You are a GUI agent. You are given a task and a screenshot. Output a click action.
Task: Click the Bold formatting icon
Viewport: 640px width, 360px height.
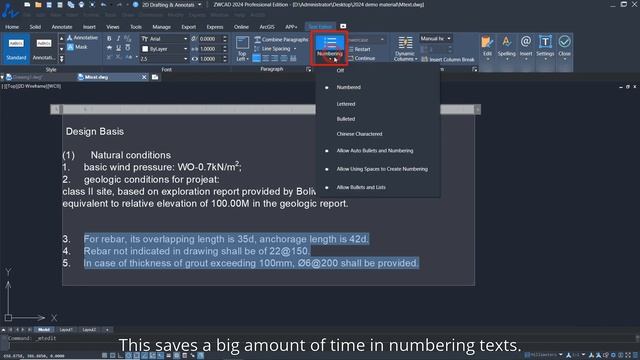point(109,39)
